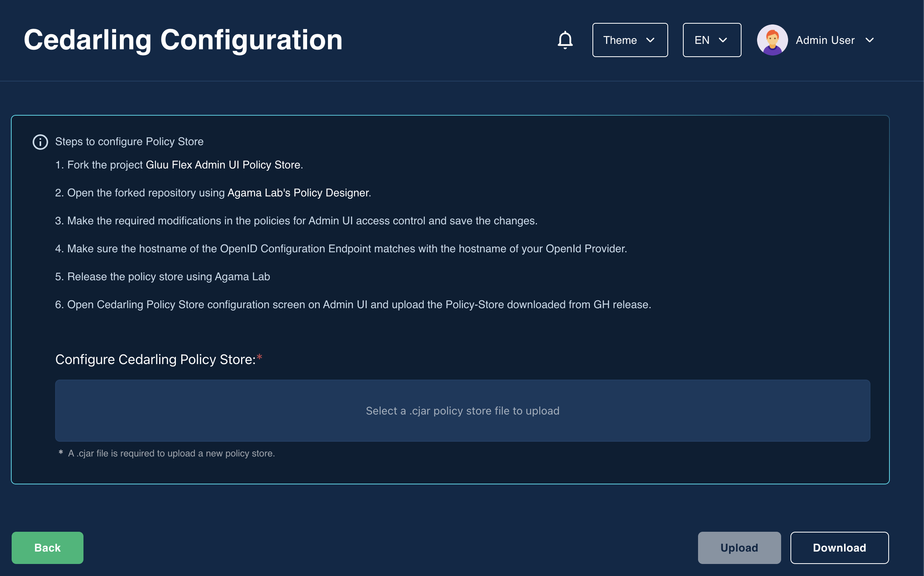Open the notifications bell

pyautogui.click(x=565, y=40)
